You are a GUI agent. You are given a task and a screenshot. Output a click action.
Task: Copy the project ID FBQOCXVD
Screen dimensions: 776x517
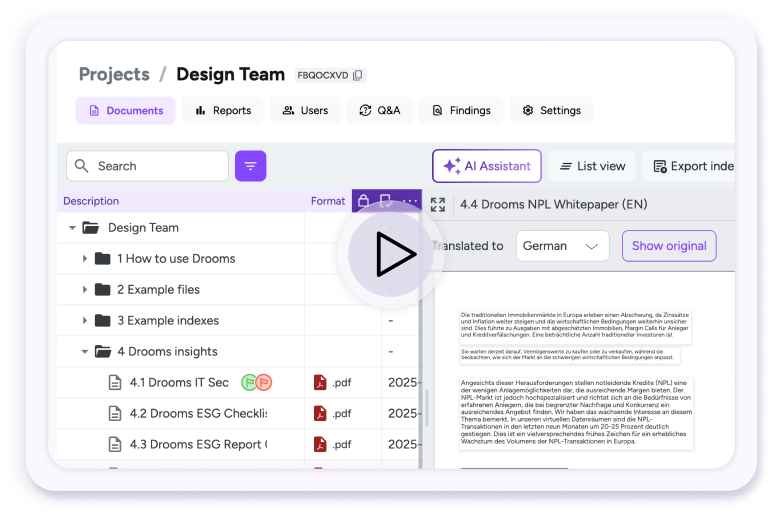point(359,75)
